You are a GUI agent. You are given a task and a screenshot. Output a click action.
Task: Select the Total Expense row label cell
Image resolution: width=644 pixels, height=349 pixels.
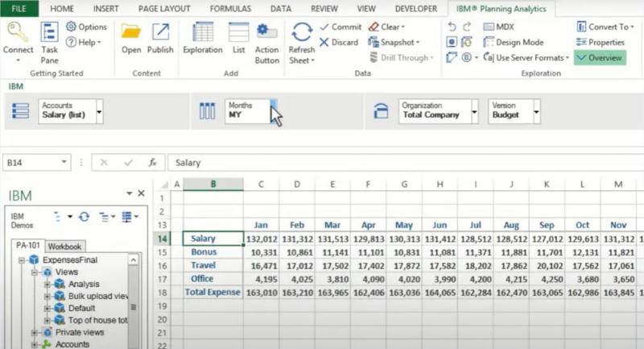pyautogui.click(x=213, y=293)
